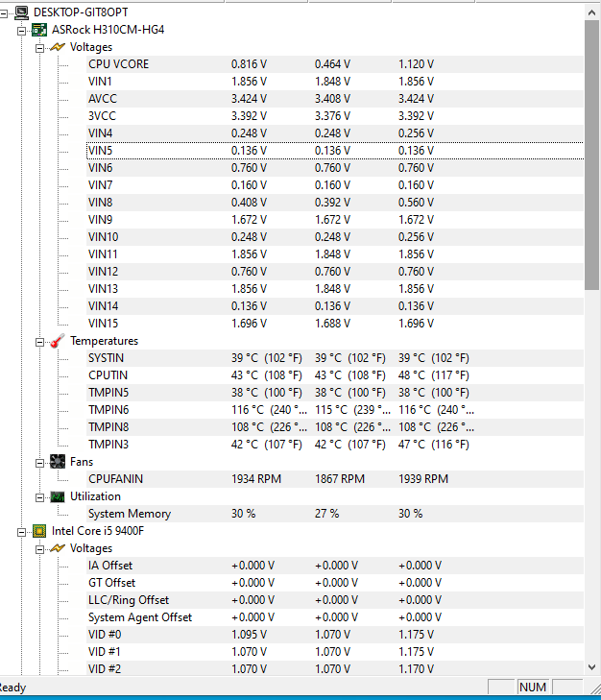This screenshot has height=700, width=601.
Task: Click the NUM indicator in status bar
Action: [533, 688]
